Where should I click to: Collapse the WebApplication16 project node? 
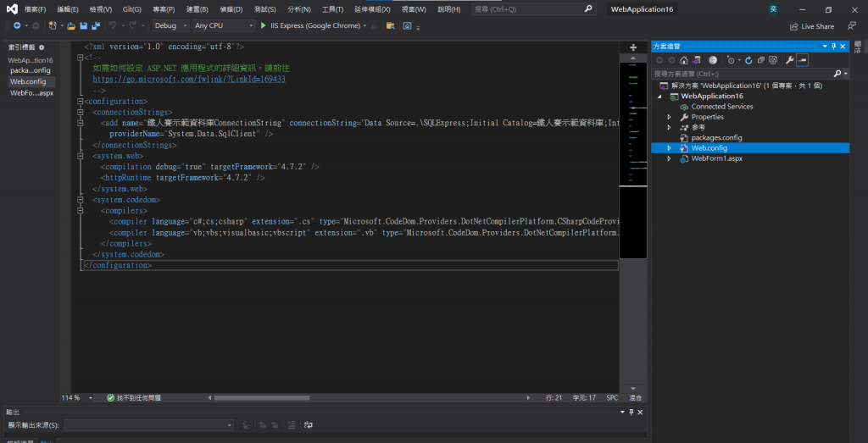659,97
